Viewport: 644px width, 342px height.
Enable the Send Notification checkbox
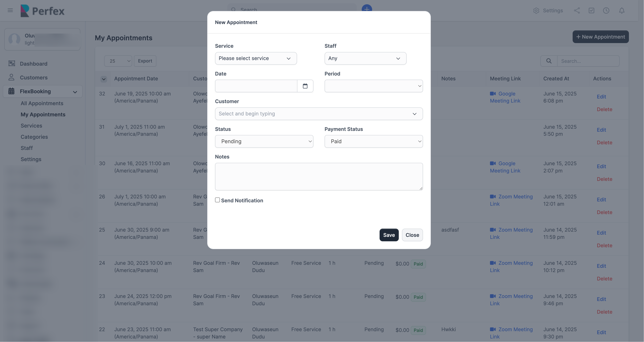[217, 200]
